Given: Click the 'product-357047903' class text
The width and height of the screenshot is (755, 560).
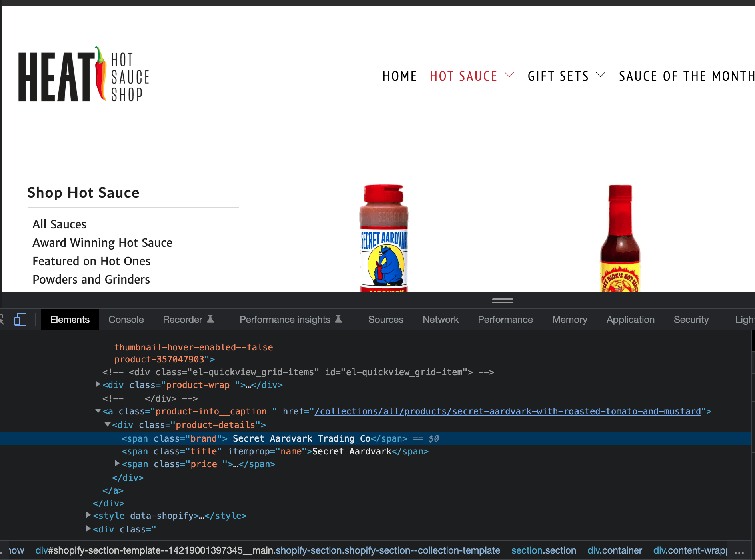Looking at the screenshot, I should pyautogui.click(x=159, y=359).
